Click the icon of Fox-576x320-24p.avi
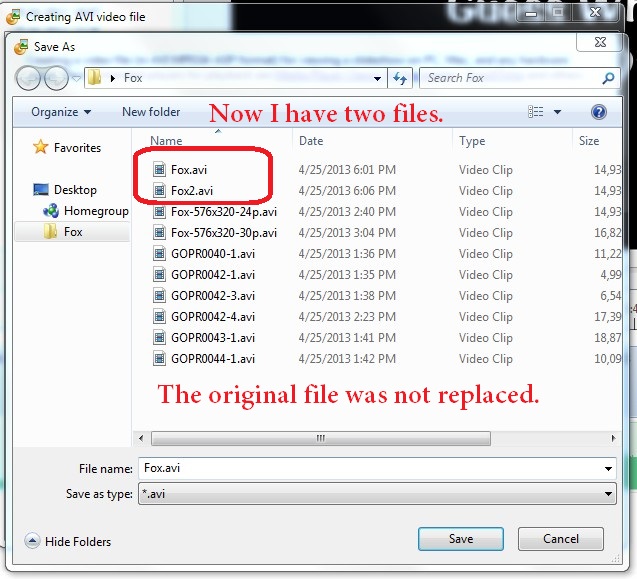This screenshot has width=637, height=579. (x=159, y=211)
